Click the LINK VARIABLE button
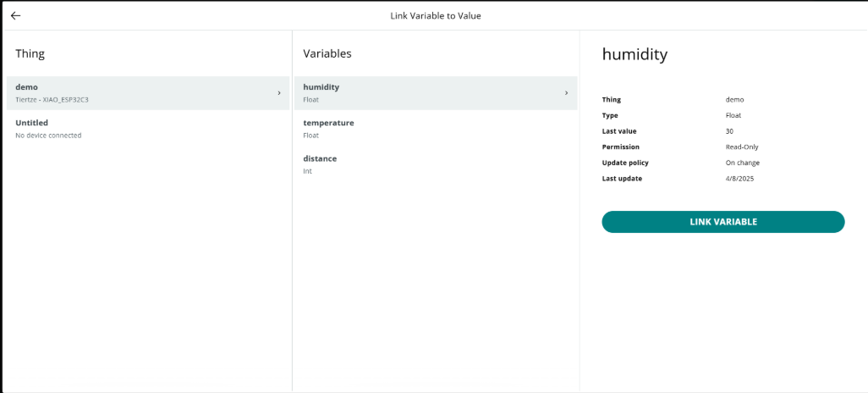Viewport: 868px width, 393px height. pyautogui.click(x=723, y=222)
